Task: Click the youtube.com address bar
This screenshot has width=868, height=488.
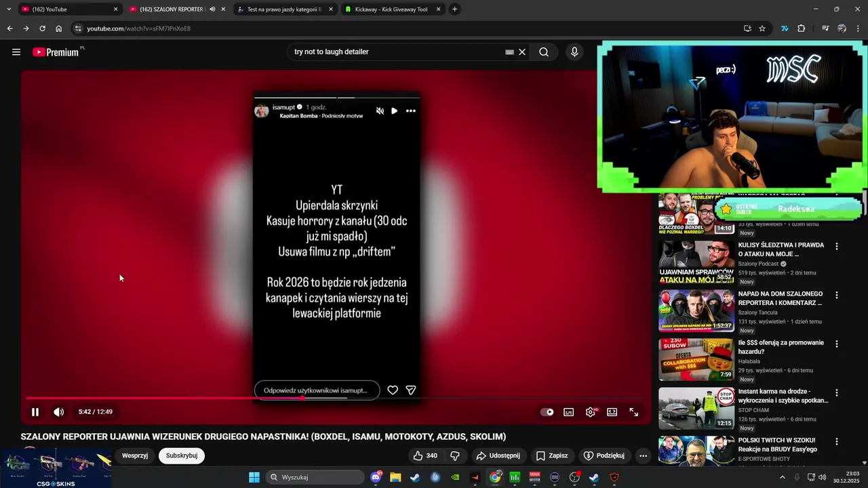Action: (x=407, y=28)
